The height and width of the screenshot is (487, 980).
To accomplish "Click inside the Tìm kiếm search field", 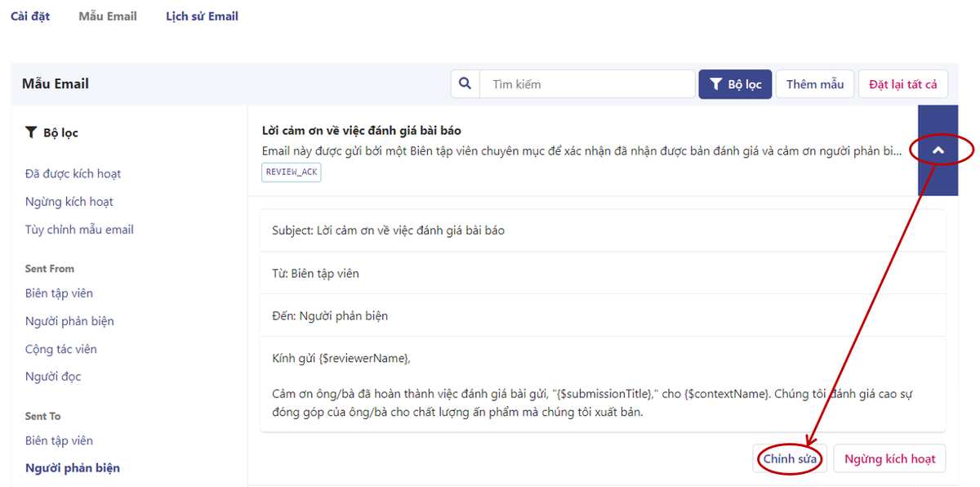I will coord(572,83).
